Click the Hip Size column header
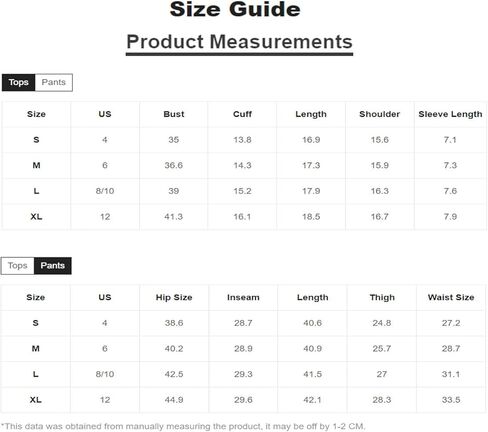This screenshot has height=432, width=488. pos(174,297)
